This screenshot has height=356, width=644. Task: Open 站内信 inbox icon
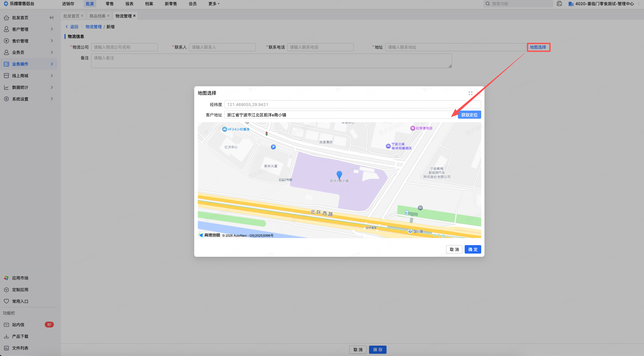[6, 325]
